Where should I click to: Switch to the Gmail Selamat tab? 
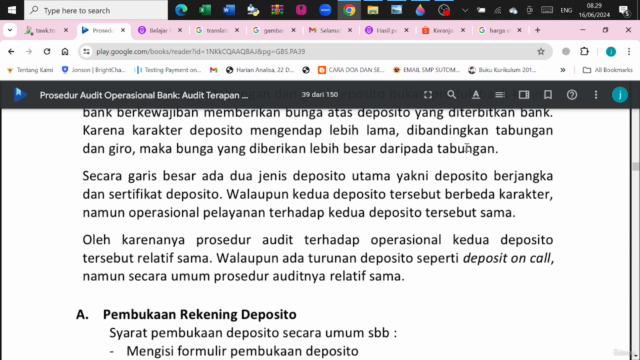tap(330, 30)
